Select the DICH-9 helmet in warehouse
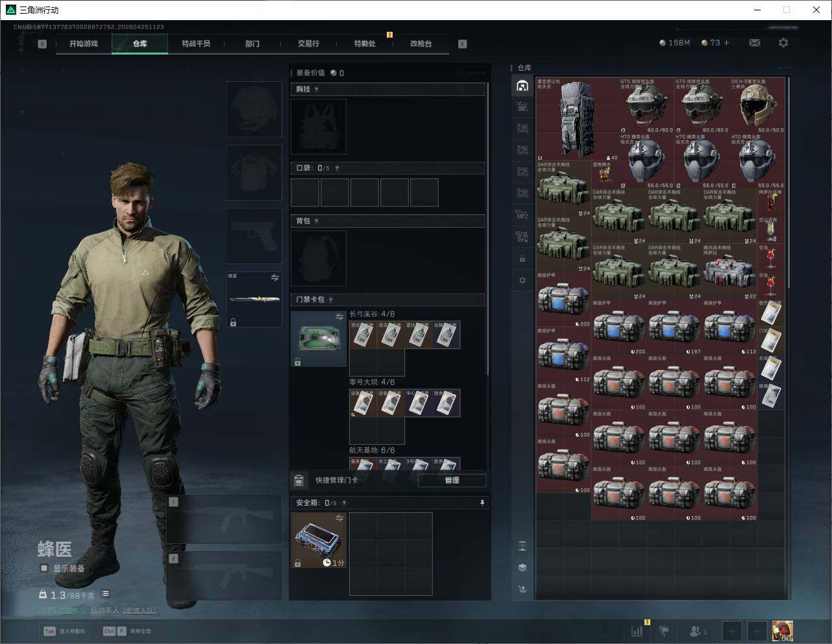832x644 pixels. 757,106
